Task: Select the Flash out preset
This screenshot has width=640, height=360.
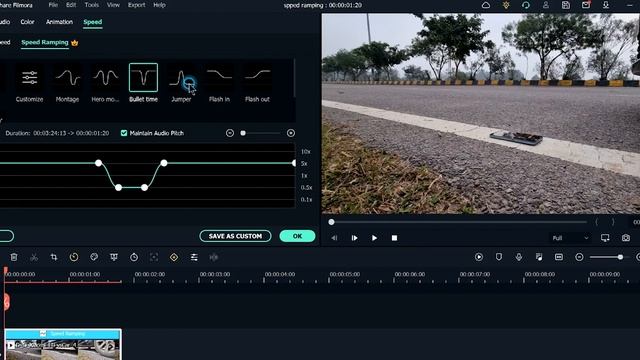Action: (257, 83)
